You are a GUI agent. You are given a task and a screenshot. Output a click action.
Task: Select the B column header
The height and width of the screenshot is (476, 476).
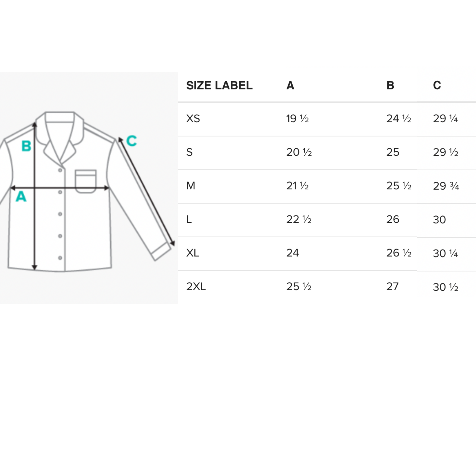pyautogui.click(x=390, y=85)
